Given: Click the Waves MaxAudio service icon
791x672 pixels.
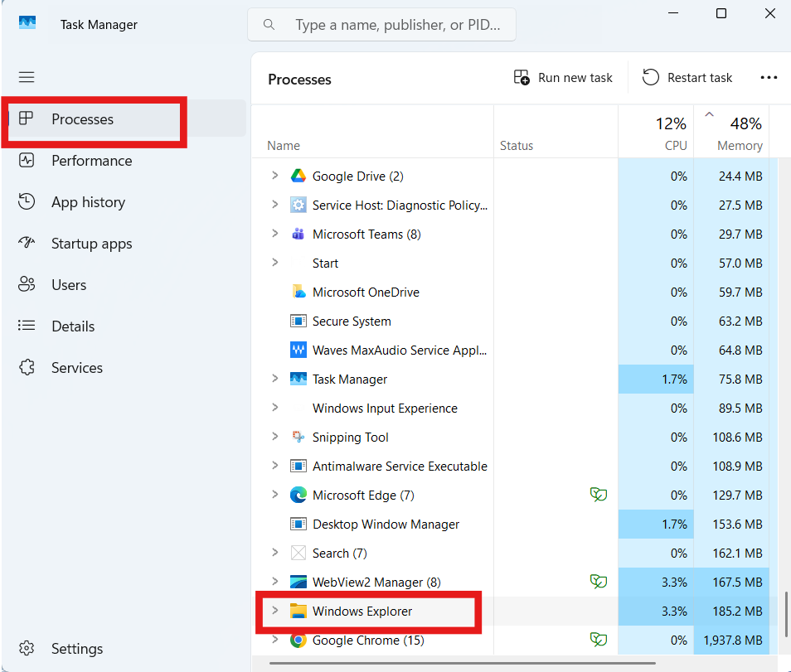Looking at the screenshot, I should point(298,350).
